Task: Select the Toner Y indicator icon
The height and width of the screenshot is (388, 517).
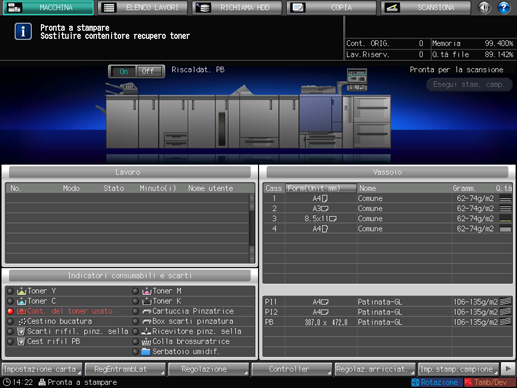Action: 22,291
